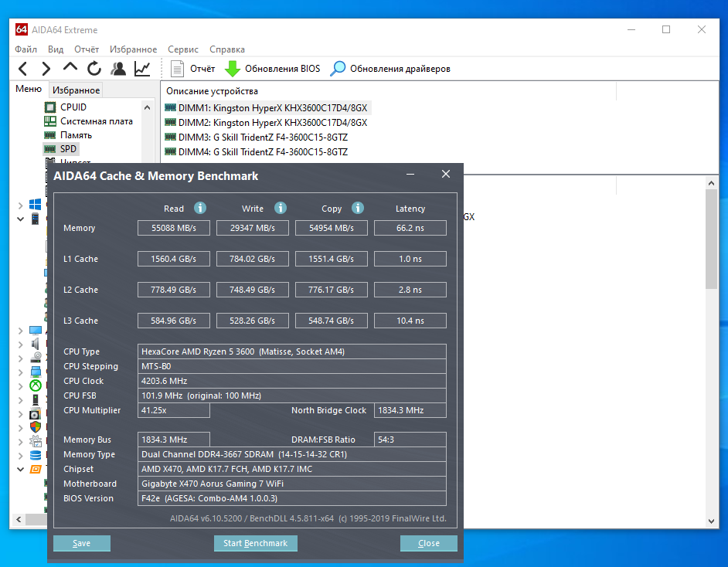Open the Сервис menu
The height and width of the screenshot is (567, 728).
pos(183,49)
